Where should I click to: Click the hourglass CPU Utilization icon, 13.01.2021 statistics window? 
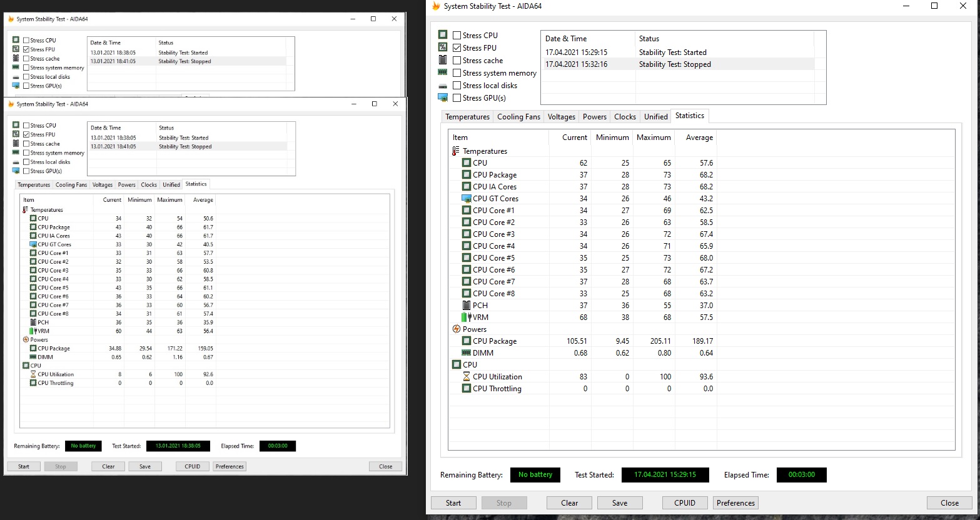click(x=33, y=374)
